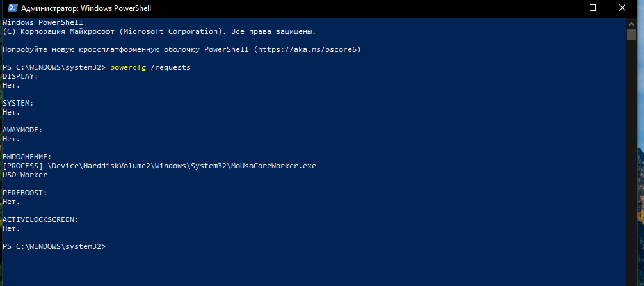Image resolution: width=644 pixels, height=286 pixels.
Task: Click the PERFBOOST: heading line
Action: [x=24, y=193]
